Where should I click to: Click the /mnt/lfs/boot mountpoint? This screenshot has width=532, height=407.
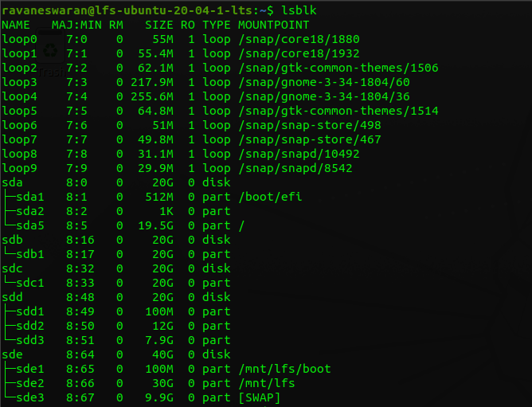click(284, 369)
